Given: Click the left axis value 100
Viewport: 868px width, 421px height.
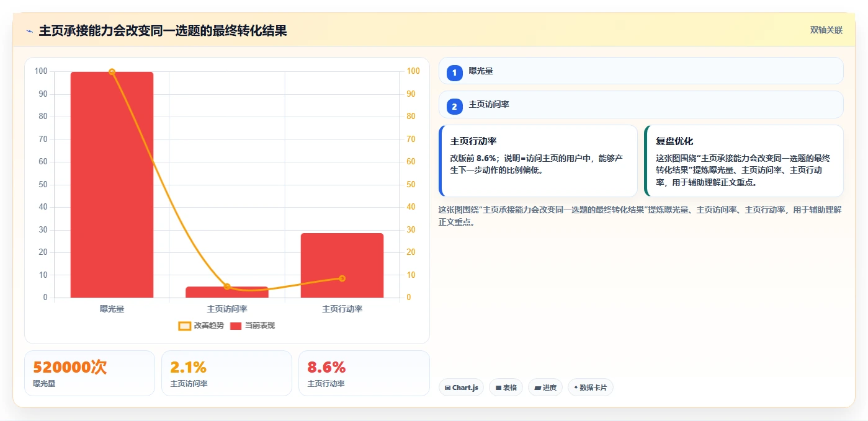Looking at the screenshot, I should [41, 71].
